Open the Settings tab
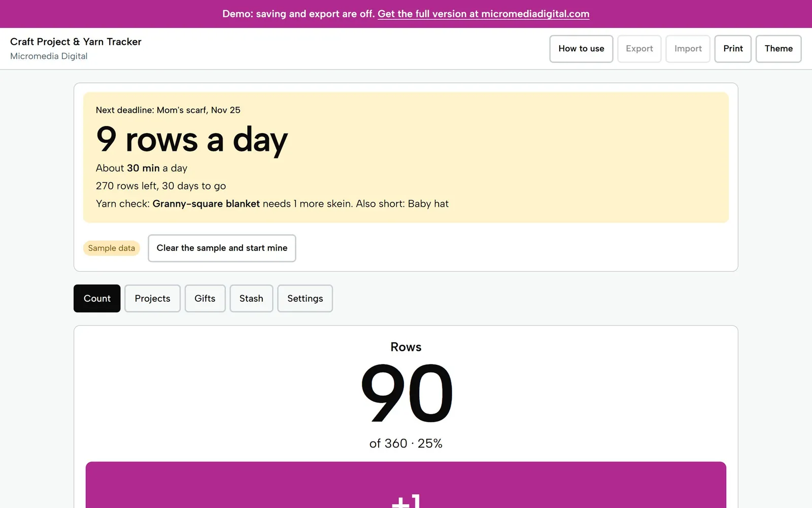The image size is (812, 508). click(305, 298)
